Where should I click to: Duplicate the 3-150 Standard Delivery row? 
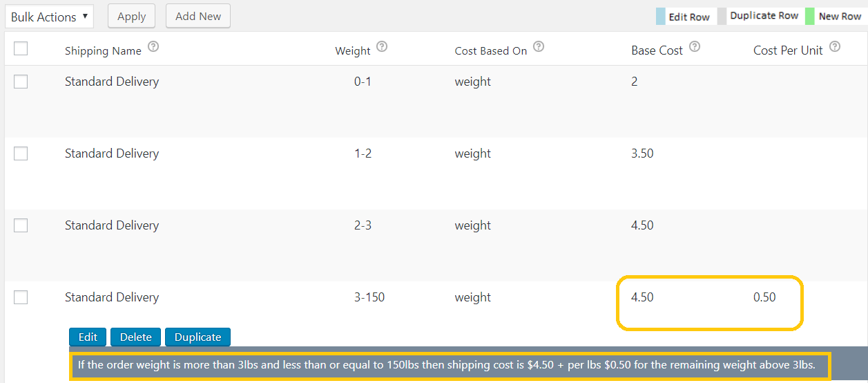(x=197, y=337)
